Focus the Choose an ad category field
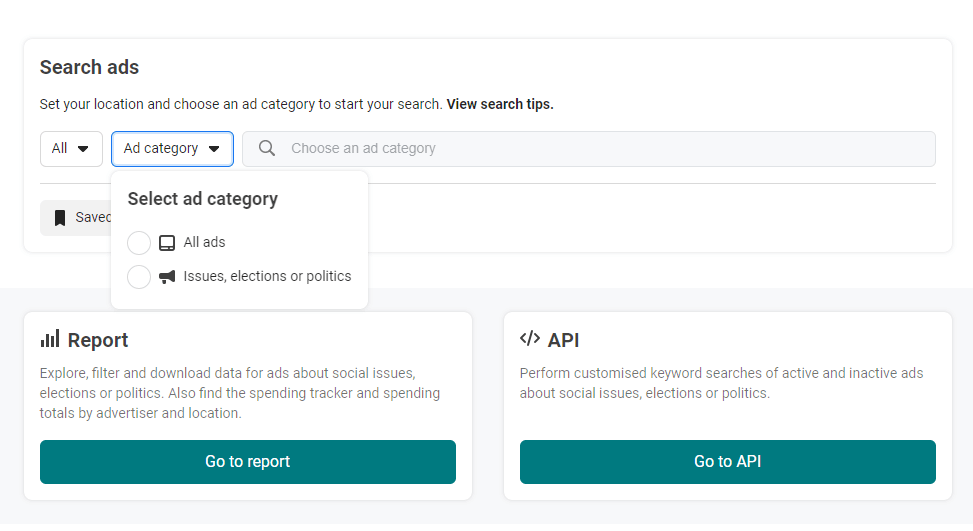Viewport: 973px width, 531px height. point(600,148)
